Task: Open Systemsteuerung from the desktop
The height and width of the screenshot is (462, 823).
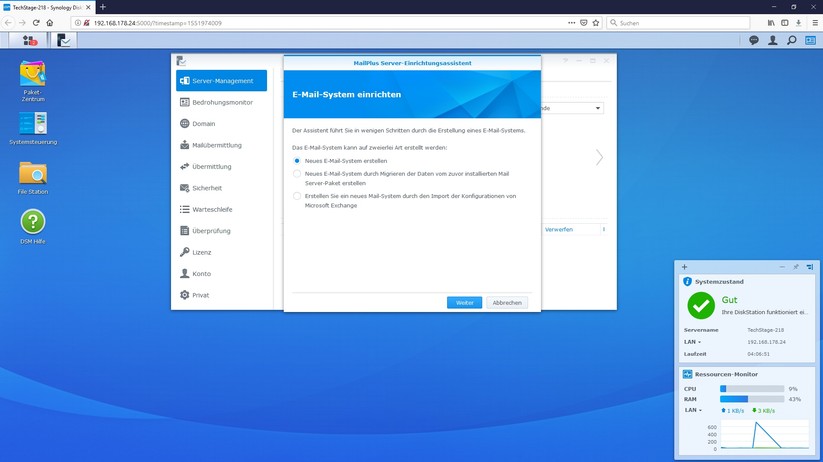Action: pyautogui.click(x=33, y=124)
